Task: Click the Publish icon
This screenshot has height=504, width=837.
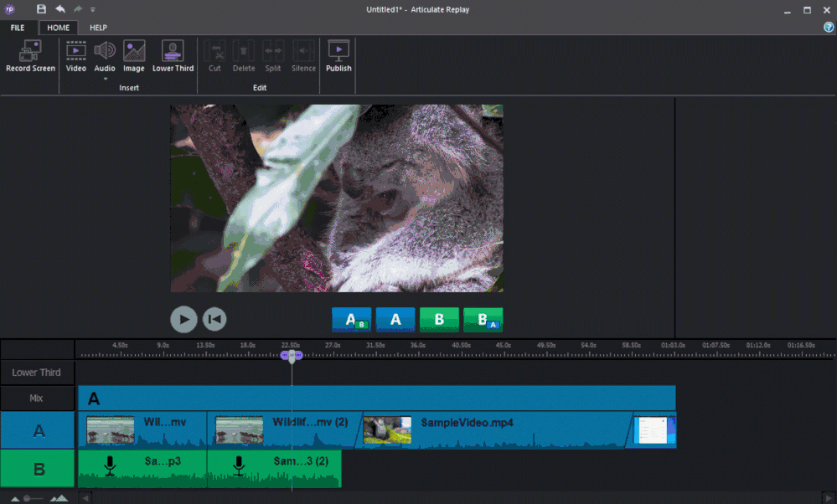Action: coord(338,52)
